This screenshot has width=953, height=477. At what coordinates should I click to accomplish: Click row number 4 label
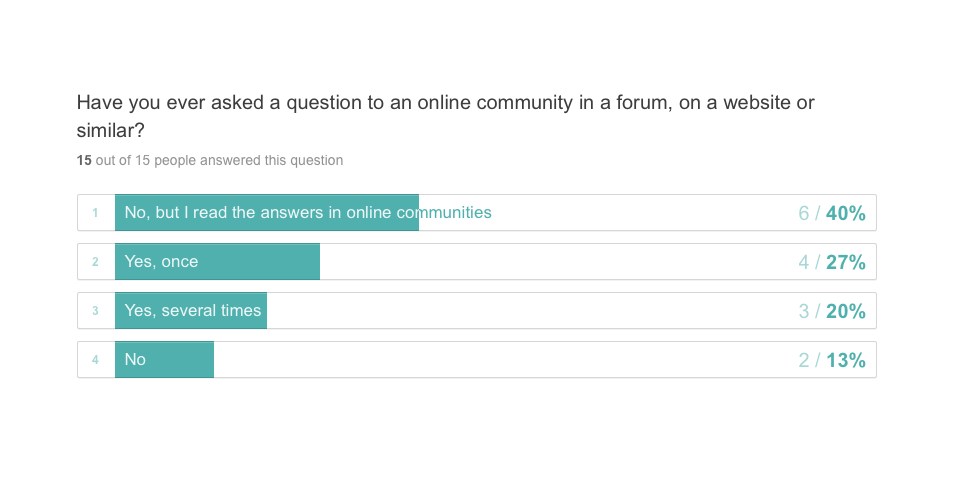click(x=95, y=360)
